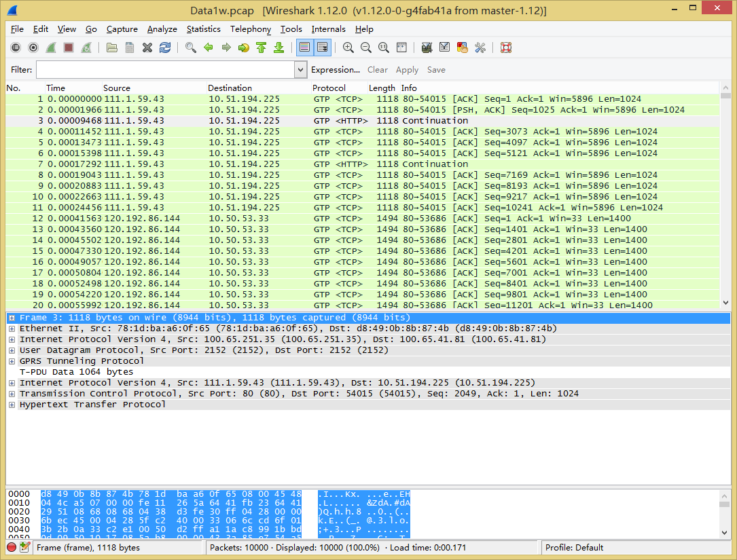Zoom out on packet text
Screen dimensions: 737x560
coord(365,48)
